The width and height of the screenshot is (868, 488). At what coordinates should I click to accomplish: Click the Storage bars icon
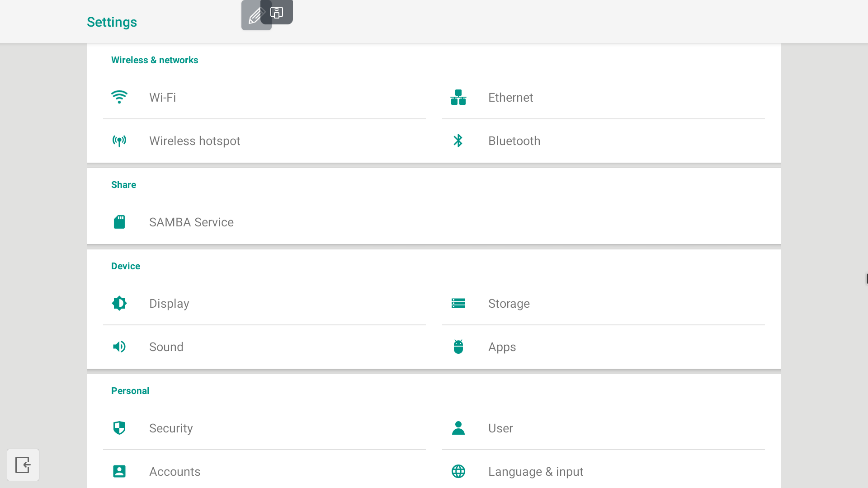pyautogui.click(x=458, y=303)
